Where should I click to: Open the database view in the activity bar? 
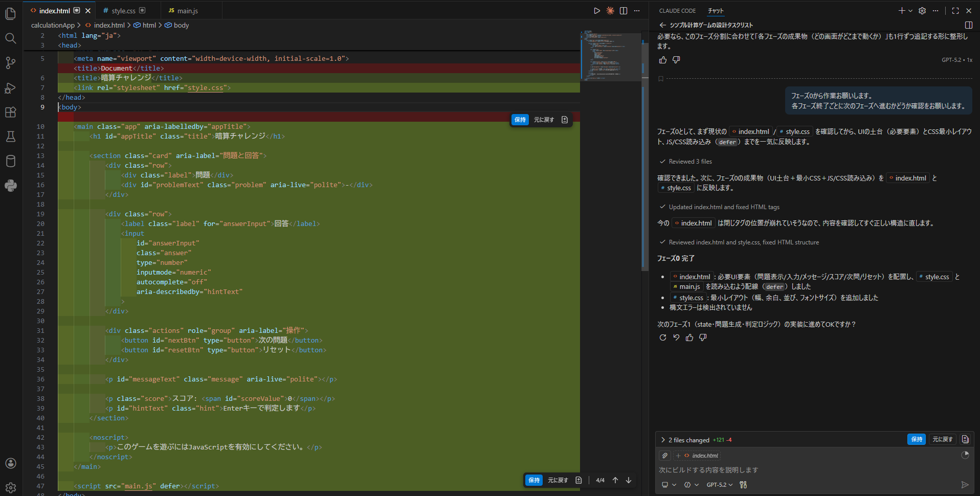pyautogui.click(x=10, y=161)
